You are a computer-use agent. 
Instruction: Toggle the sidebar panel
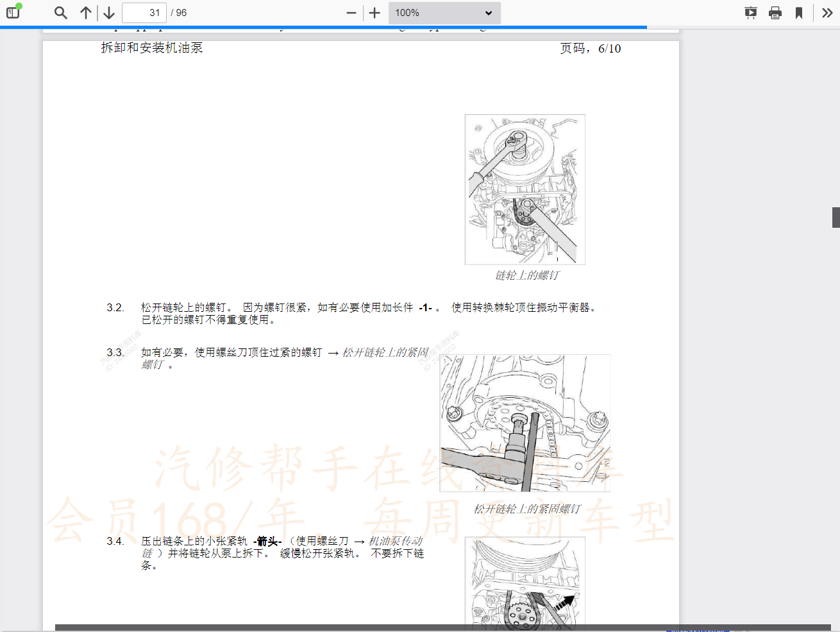(13, 12)
